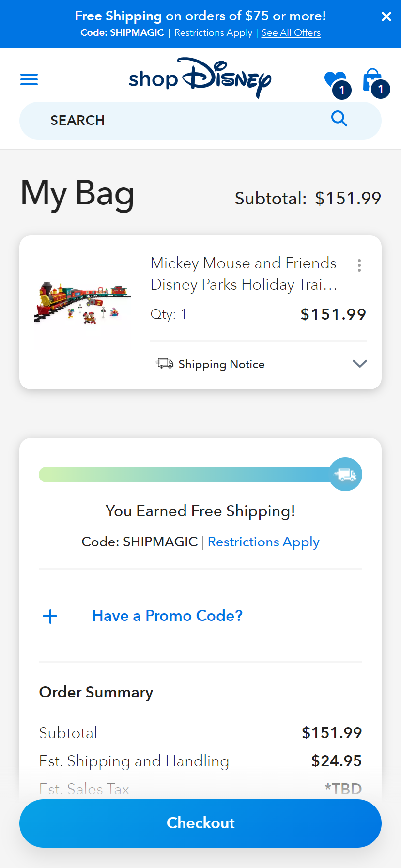Open the shopping bag icon
Screen dimensions: 401x868
pos(372,80)
